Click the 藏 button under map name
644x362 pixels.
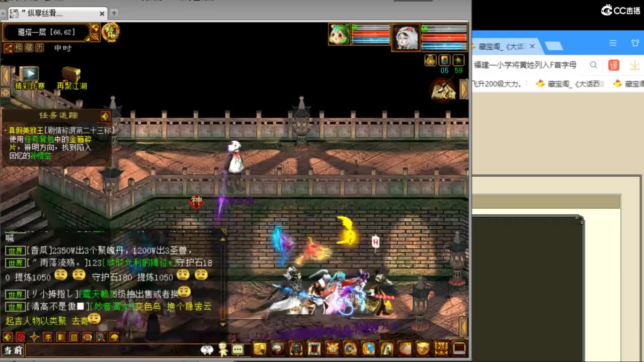point(29,48)
